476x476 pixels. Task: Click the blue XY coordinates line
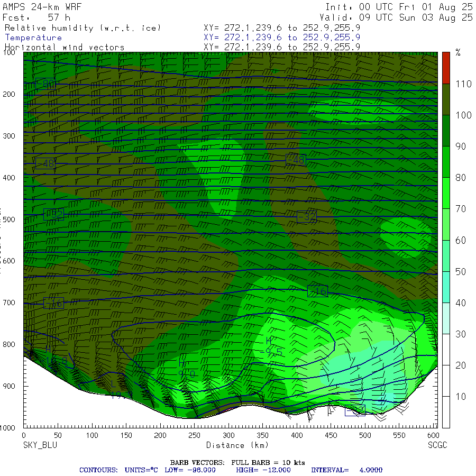coord(282,38)
